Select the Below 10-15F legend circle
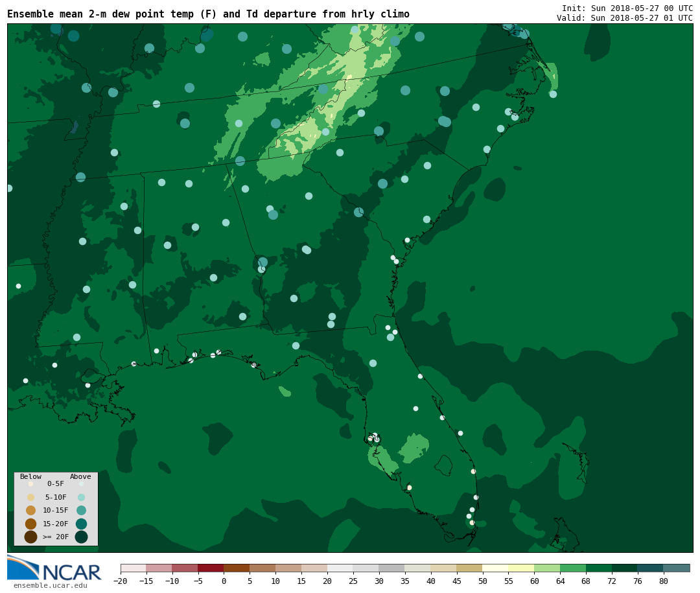The height and width of the screenshot is (593, 700). tap(31, 511)
